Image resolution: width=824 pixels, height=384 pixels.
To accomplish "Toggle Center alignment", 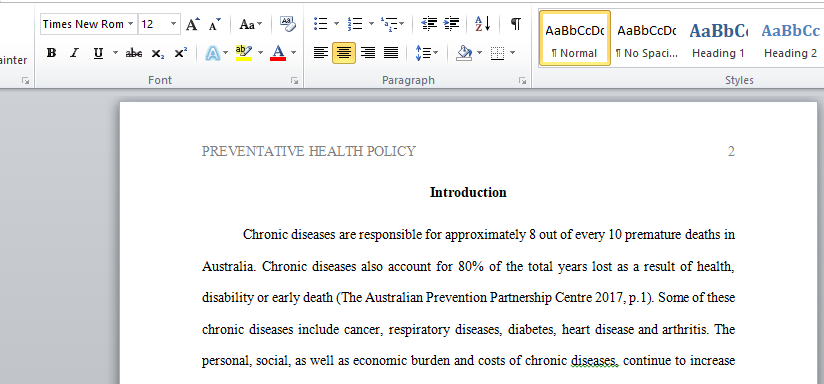I will 344,53.
